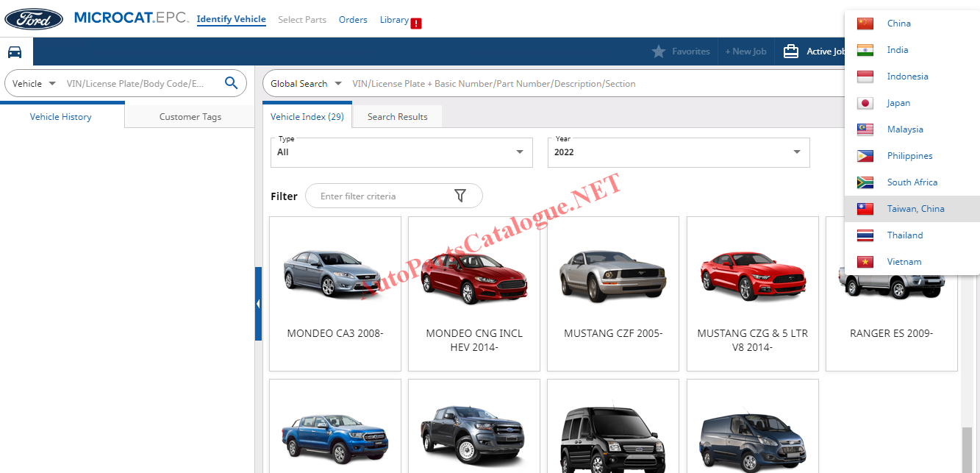Open the Favorites star icon
This screenshot has height=473, width=980.
tap(659, 51)
